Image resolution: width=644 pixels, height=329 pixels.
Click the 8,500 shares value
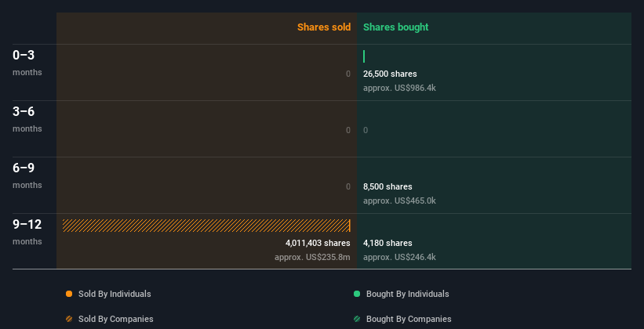click(387, 186)
